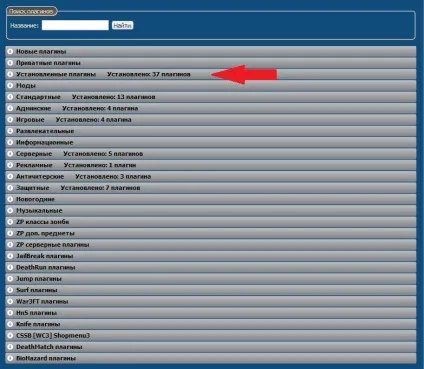Click the plus icon beside Защитные
Image resolution: width=424 pixels, height=369 pixels.
[10, 188]
